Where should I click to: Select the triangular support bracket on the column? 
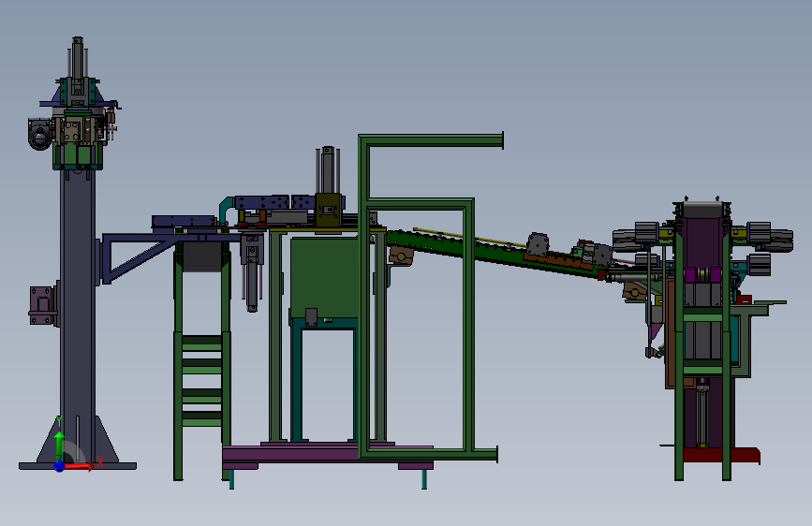(x=136, y=257)
